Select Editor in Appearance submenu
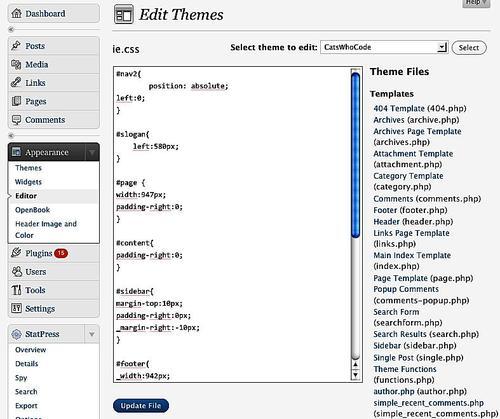500x419 pixels. (x=26, y=196)
